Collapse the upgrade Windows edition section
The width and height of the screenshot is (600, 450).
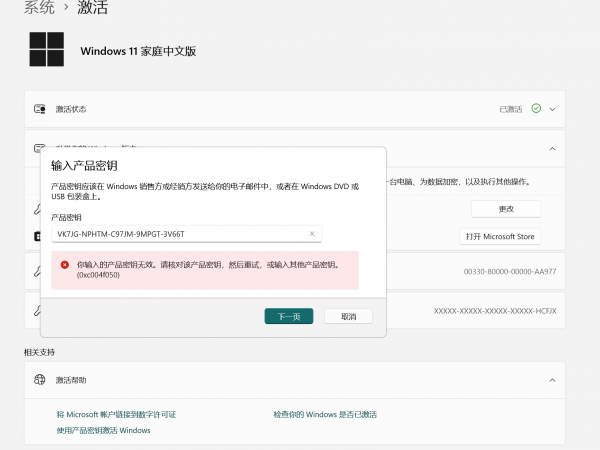[552, 149]
